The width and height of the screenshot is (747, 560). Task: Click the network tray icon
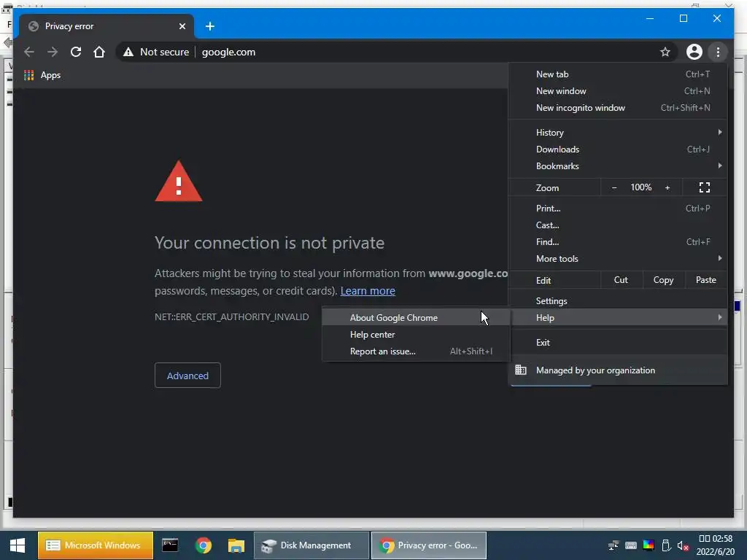point(614,545)
